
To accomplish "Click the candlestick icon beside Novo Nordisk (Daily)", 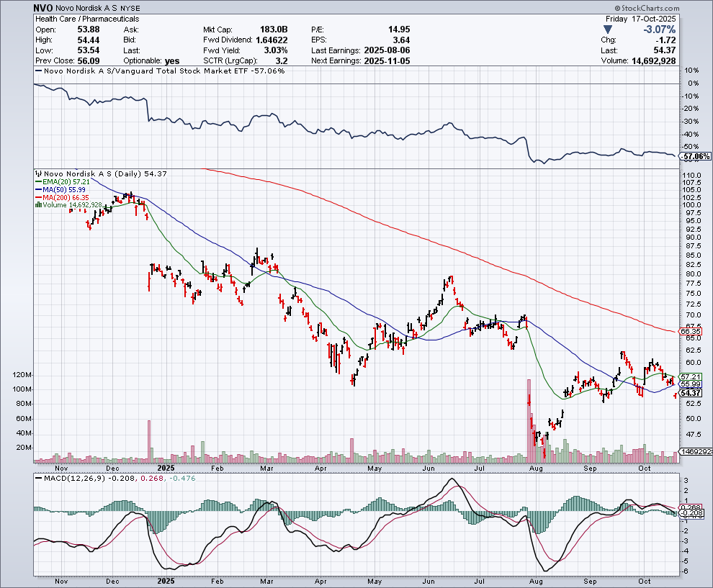I will (x=37, y=174).
